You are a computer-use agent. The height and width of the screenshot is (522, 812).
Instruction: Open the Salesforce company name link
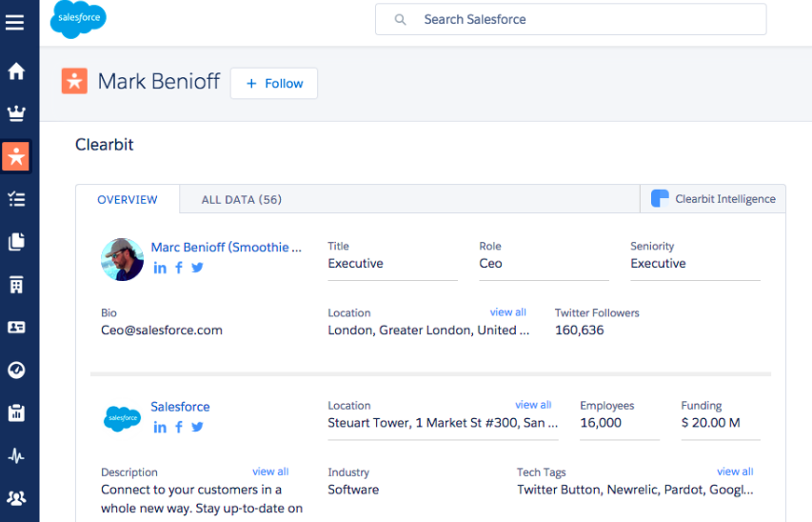pyautogui.click(x=180, y=407)
